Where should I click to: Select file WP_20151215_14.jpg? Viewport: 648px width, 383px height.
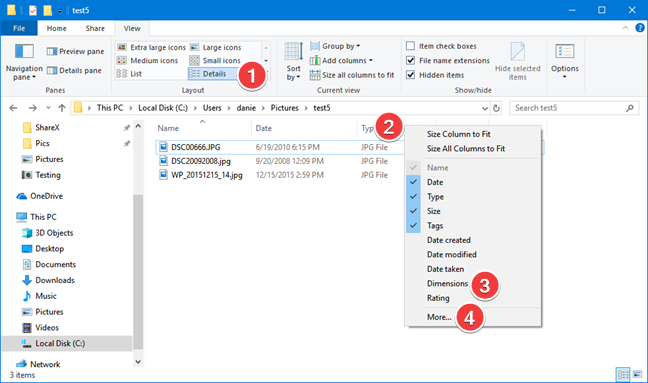pyautogui.click(x=207, y=175)
